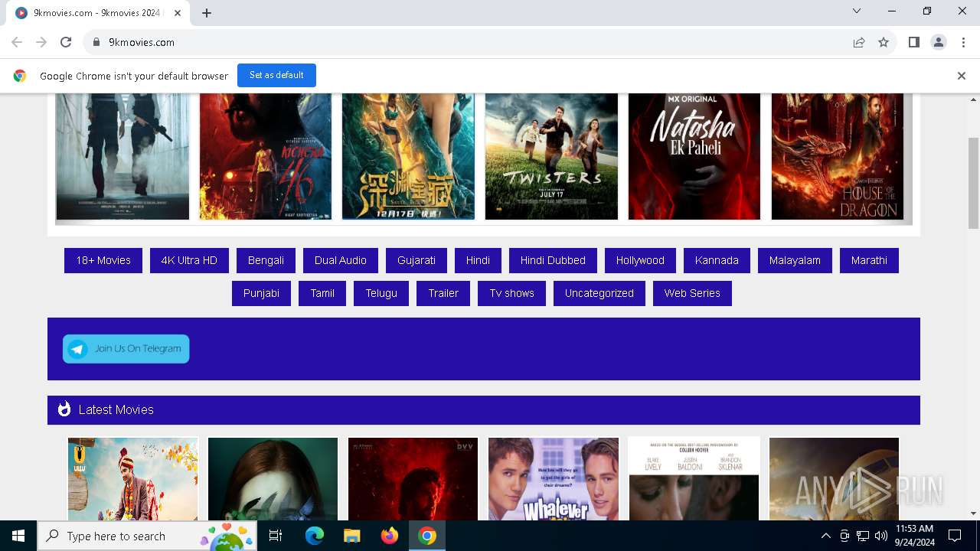Open the House of the Dragon poster
This screenshot has height=551, width=980.
point(838,156)
